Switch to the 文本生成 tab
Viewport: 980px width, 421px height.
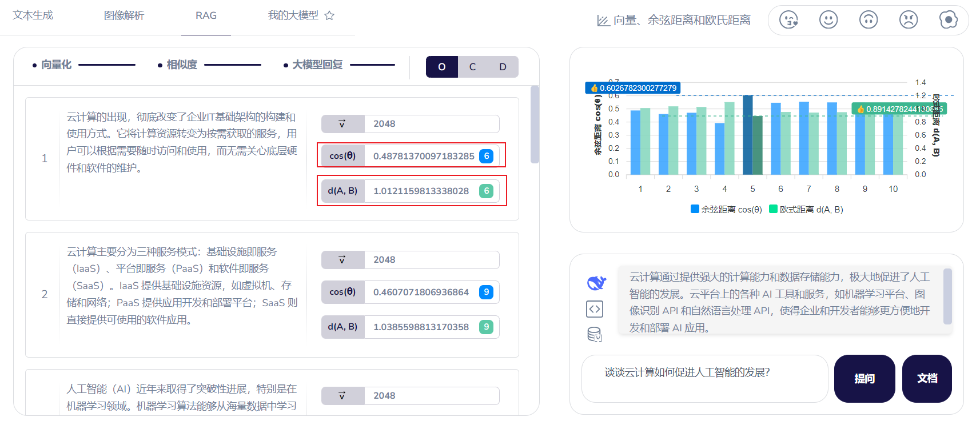tap(33, 15)
